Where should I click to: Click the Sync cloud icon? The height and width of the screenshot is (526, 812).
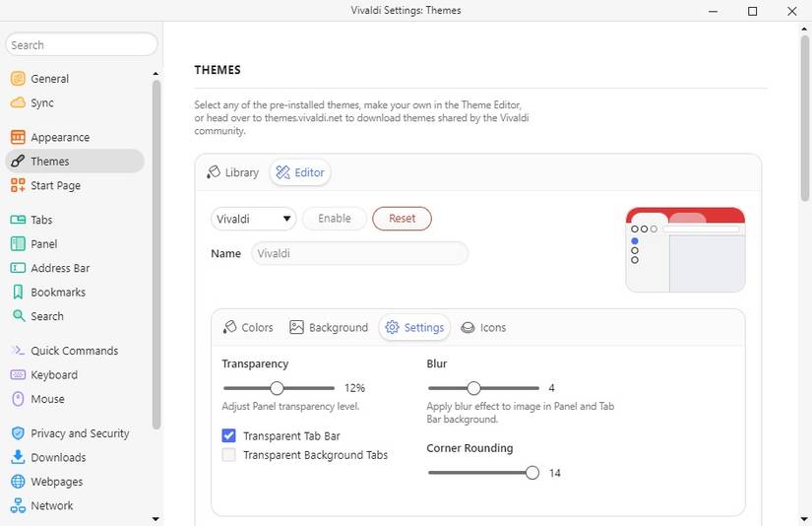18,102
